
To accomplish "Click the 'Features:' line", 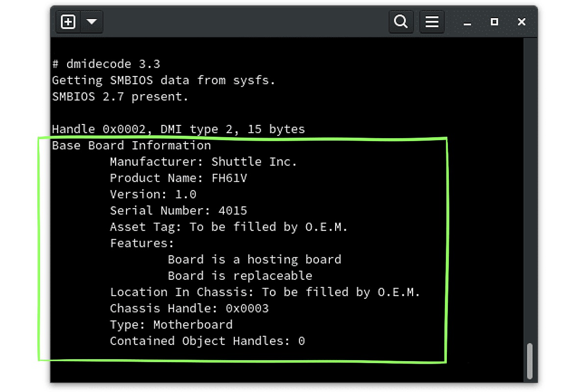I will 142,243.
